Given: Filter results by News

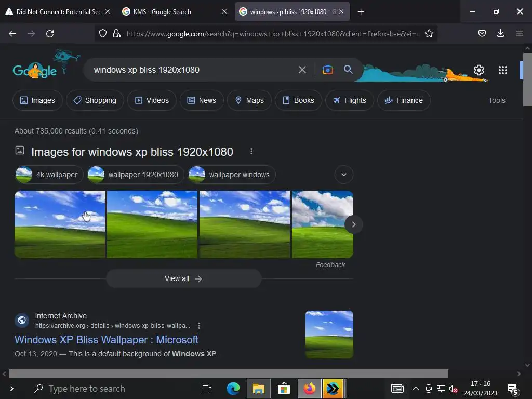Looking at the screenshot, I should [202, 100].
